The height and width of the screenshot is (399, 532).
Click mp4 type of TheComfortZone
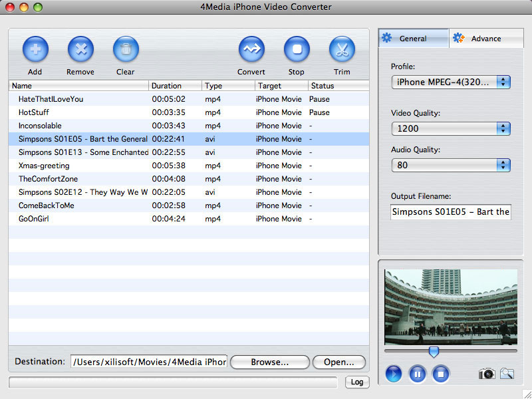coord(213,179)
